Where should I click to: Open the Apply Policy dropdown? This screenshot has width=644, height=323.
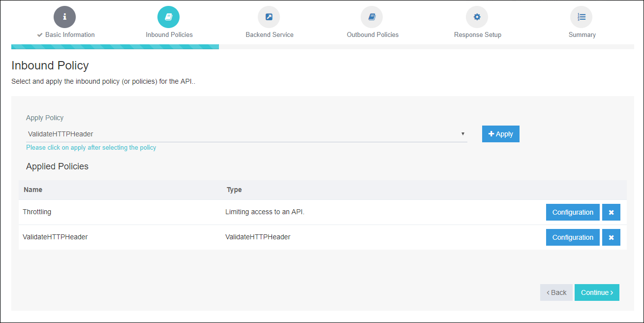coord(246,133)
